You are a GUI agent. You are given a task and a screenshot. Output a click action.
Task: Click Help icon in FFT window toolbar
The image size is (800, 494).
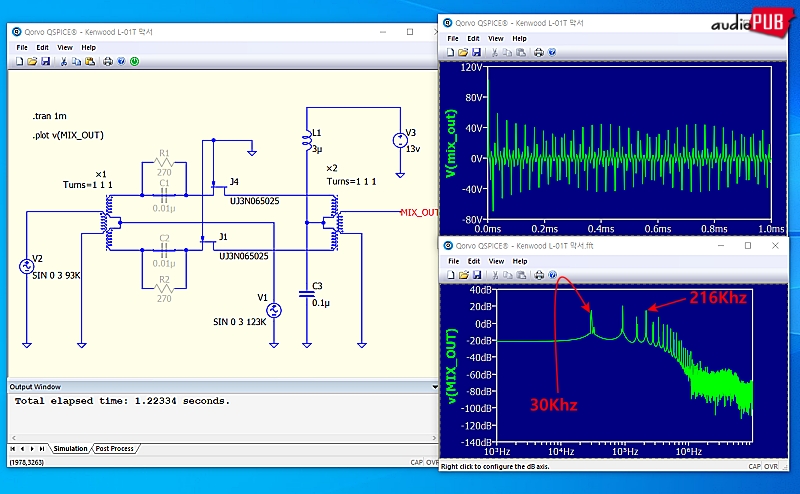coord(553,275)
